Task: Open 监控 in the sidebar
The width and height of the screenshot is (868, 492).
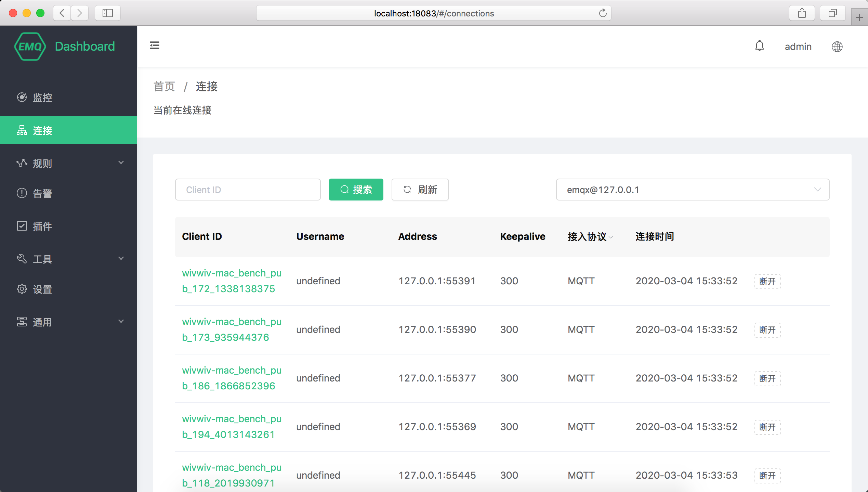Action: 68,98
